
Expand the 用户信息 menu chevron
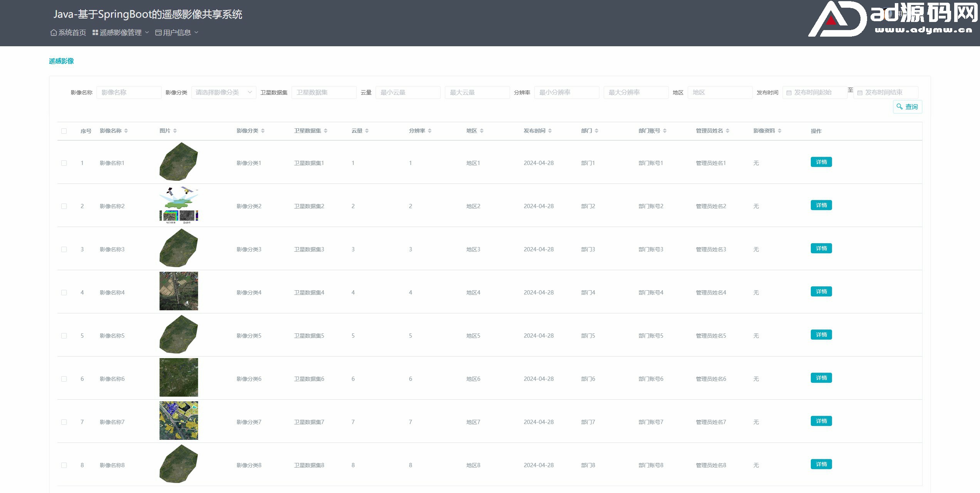pyautogui.click(x=196, y=33)
